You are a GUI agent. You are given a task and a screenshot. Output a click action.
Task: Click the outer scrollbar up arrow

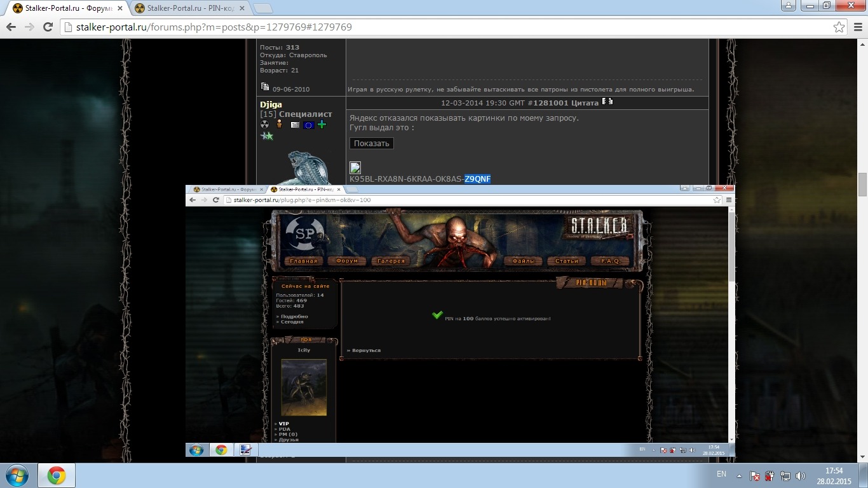coord(862,43)
